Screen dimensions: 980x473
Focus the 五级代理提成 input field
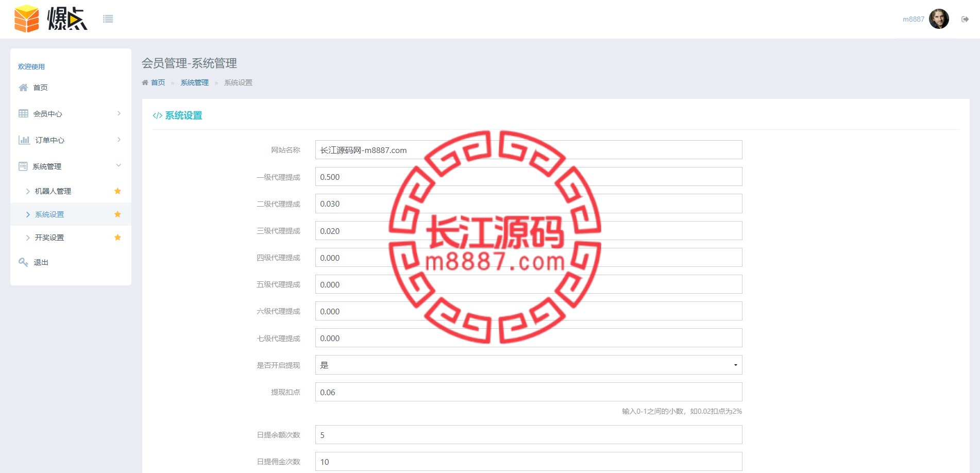(529, 284)
